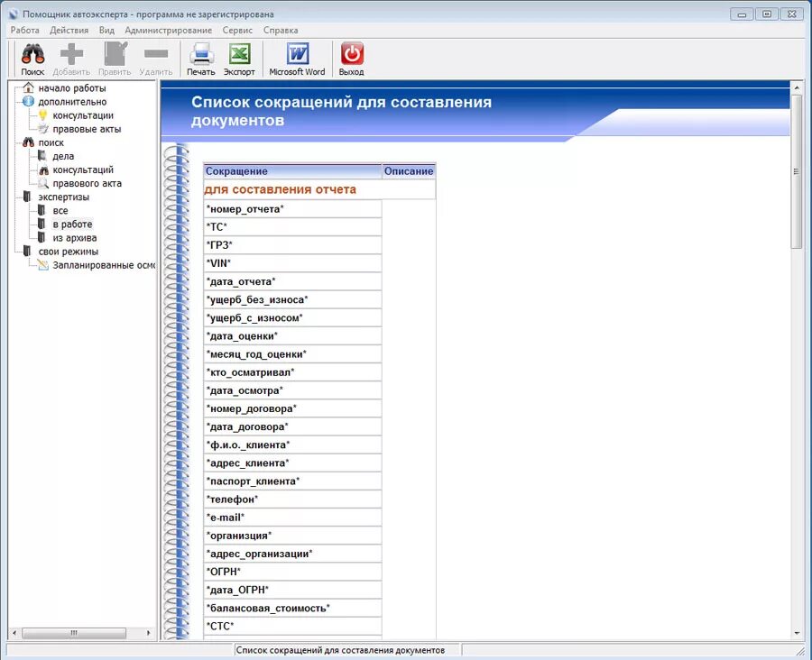Open the Справка menu
Viewport: 812px width, 660px height.
click(x=281, y=30)
